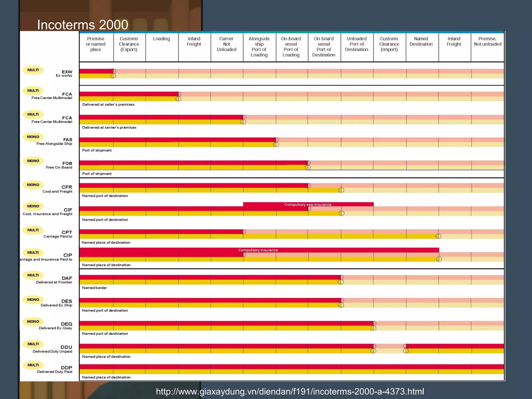The image size is (532, 399).
Task: Click 'Named place of destination' note under DDP
Action: click(106, 377)
